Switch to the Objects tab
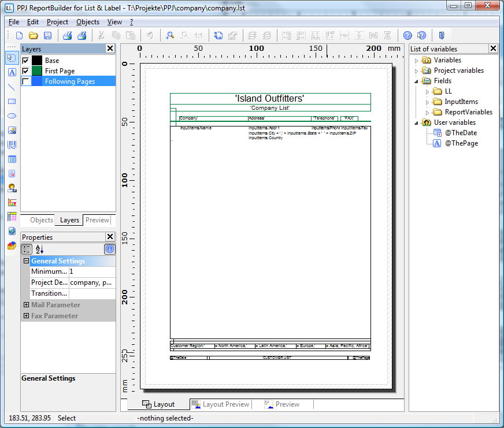 tap(42, 220)
